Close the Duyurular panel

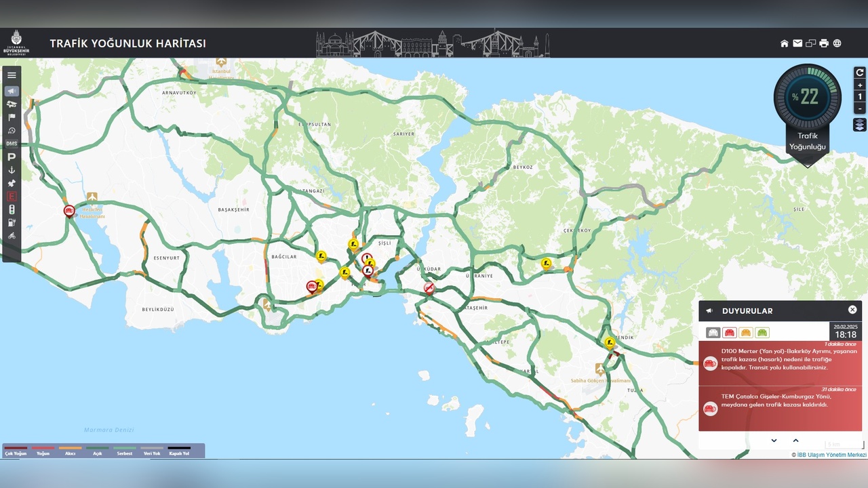pyautogui.click(x=852, y=310)
